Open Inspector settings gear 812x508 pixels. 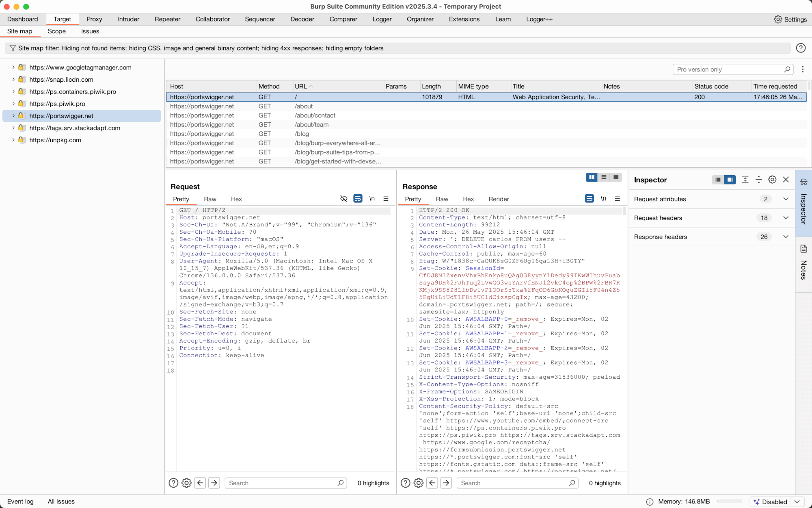772,180
